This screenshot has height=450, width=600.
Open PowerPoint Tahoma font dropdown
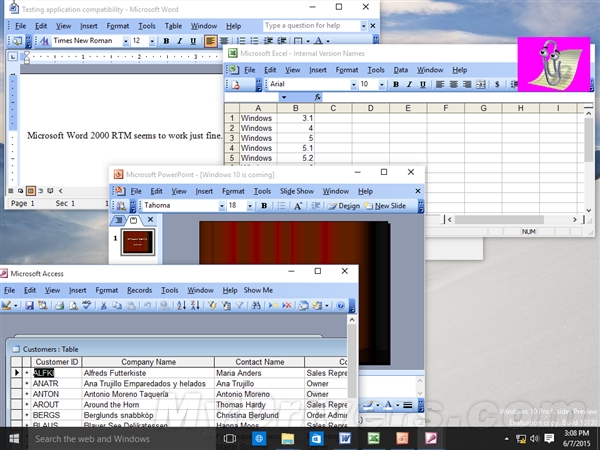(x=222, y=206)
